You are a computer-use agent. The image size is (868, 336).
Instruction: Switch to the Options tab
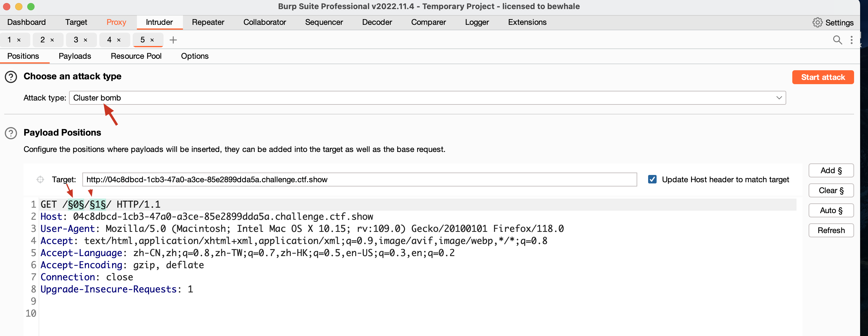point(195,55)
